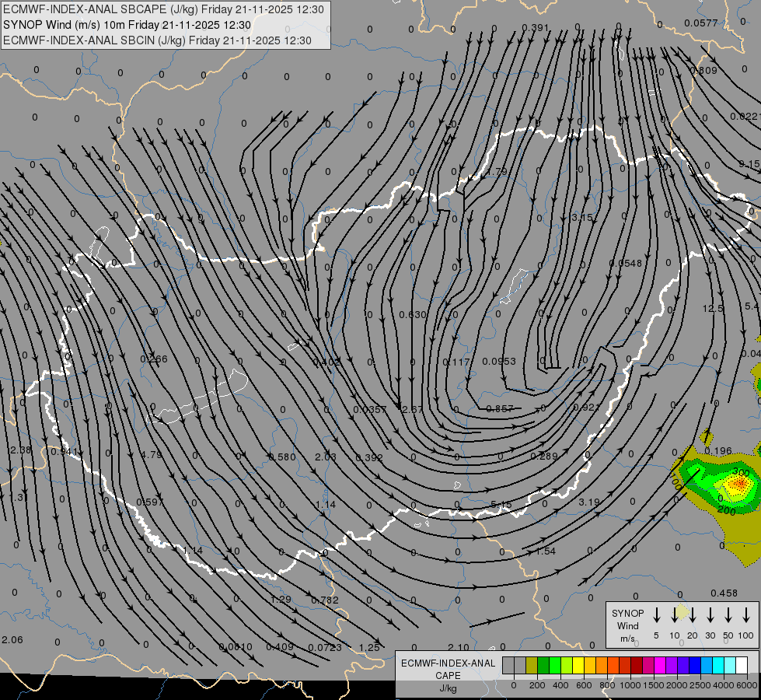The image size is (761, 700).
Task: Click the 50 m/s wind arrow in legend
Action: coord(728,615)
